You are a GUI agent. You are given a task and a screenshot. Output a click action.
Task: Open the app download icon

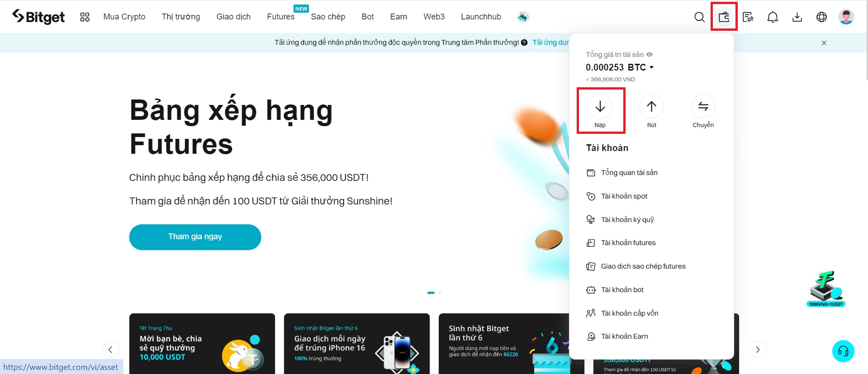click(797, 17)
